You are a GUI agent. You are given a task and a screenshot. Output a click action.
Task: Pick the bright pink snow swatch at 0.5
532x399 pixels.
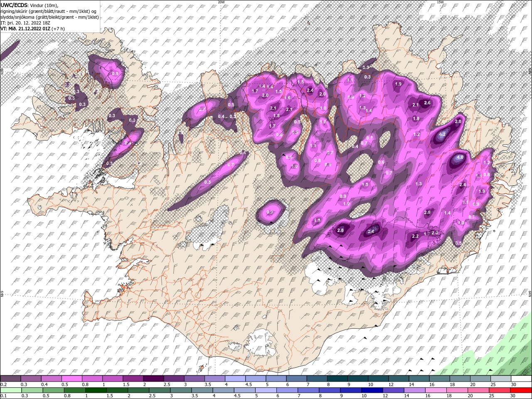[72, 378]
